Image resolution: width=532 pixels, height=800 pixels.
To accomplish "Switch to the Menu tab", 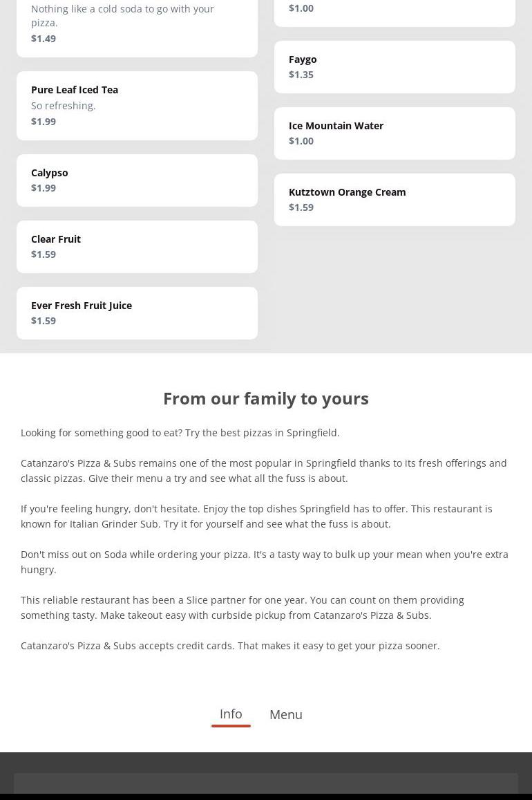I will click(x=285, y=714).
